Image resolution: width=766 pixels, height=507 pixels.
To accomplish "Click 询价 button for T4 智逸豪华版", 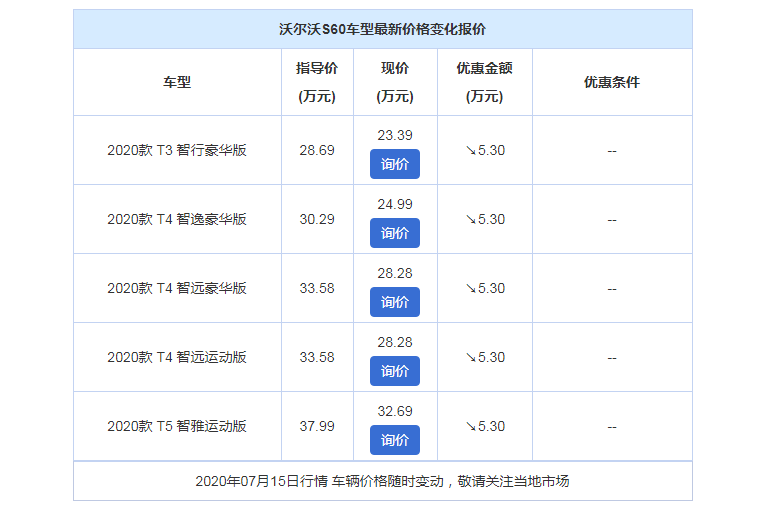I will click(395, 233).
